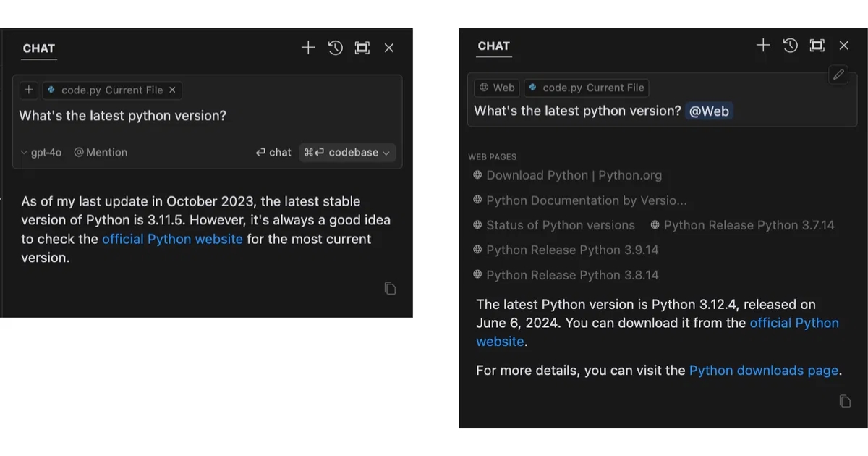Open chat history in the @Web chat panel
This screenshot has height=456, width=868.
click(x=790, y=46)
